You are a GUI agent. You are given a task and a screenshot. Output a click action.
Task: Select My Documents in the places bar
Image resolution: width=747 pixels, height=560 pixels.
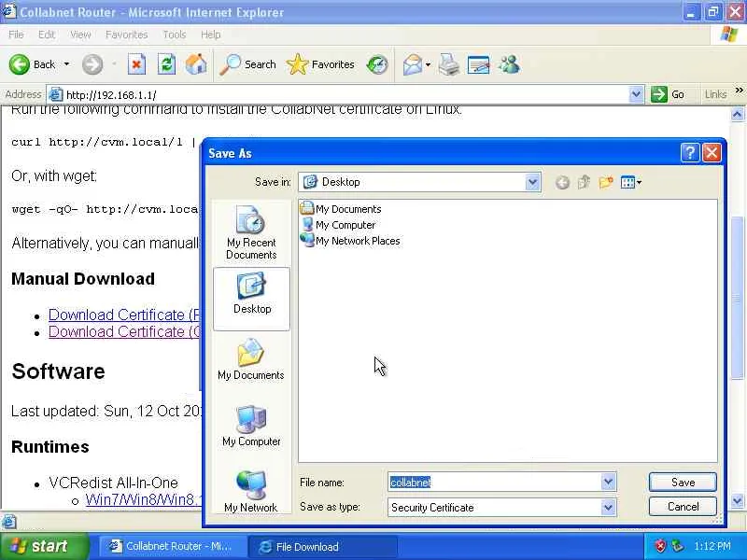coord(251,360)
